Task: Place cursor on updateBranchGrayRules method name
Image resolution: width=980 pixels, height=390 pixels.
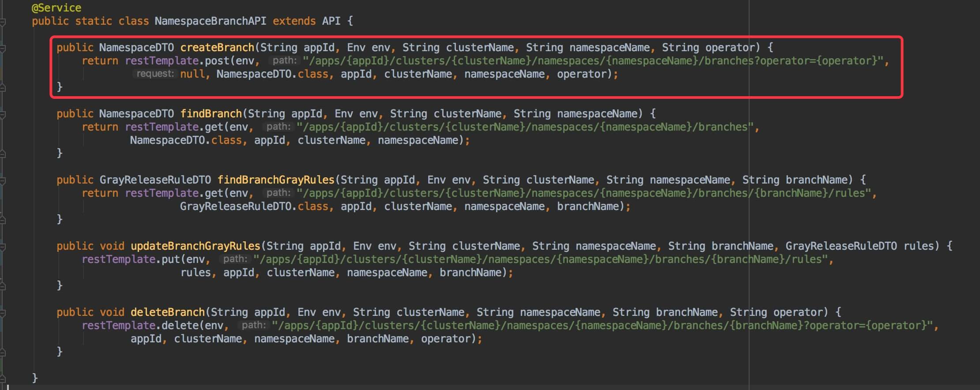Action: pyautogui.click(x=196, y=246)
